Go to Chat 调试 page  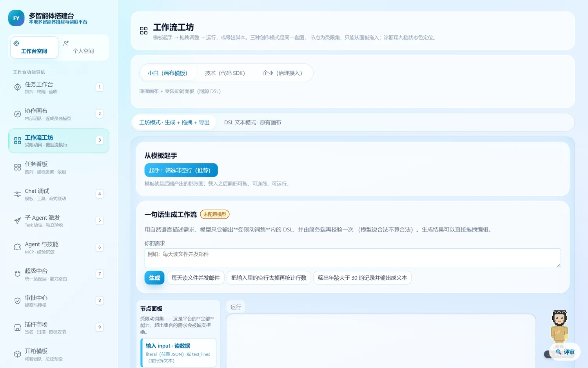pyautogui.click(x=58, y=194)
